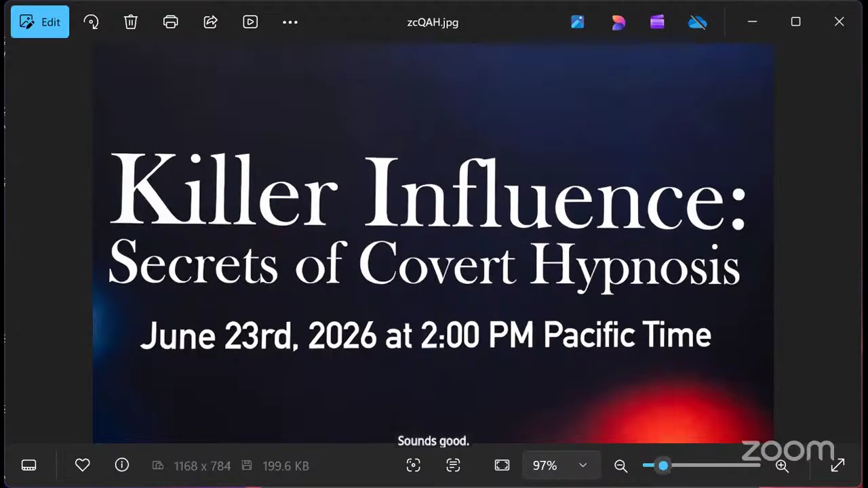The height and width of the screenshot is (488, 868).
Task: Show file info with the info icon
Action: pyautogui.click(x=122, y=465)
